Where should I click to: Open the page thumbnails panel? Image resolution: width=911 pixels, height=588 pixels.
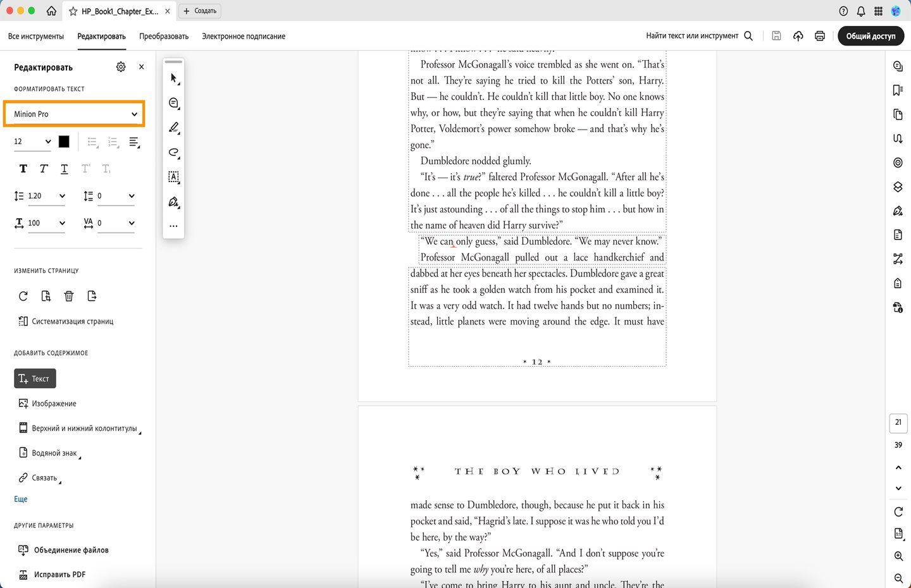(898, 114)
